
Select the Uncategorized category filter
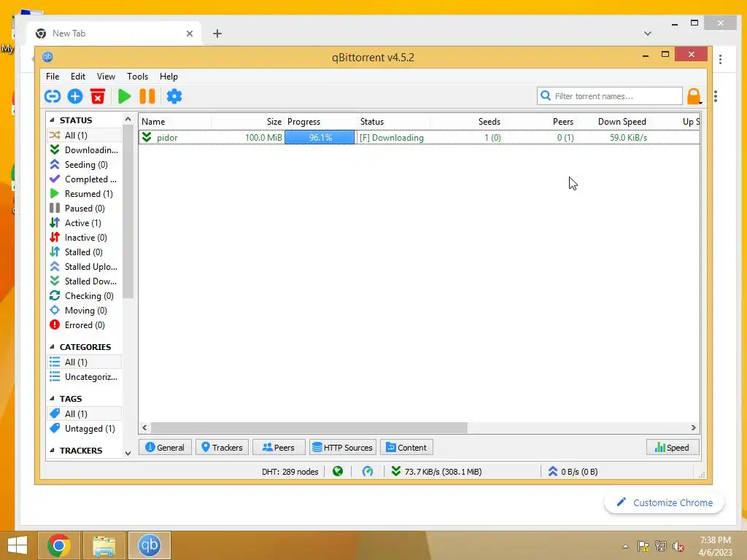pos(84,377)
